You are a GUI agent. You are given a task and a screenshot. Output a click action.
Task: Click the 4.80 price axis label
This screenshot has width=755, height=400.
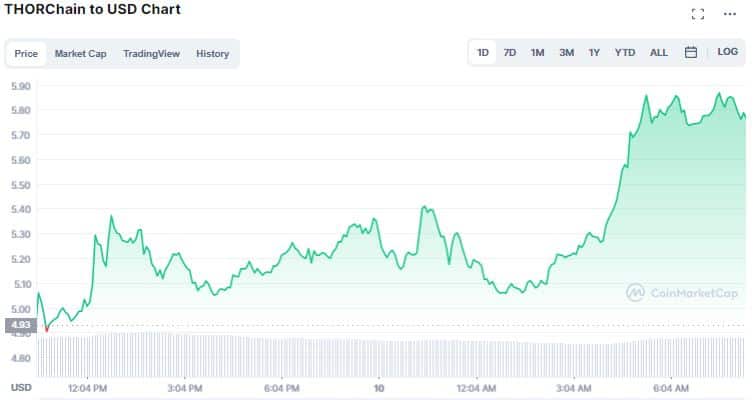(21, 358)
